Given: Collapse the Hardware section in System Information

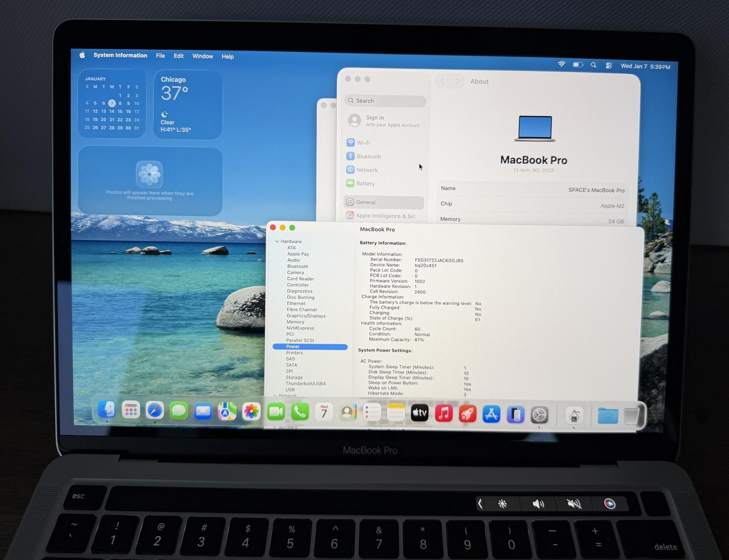Looking at the screenshot, I should click(277, 242).
